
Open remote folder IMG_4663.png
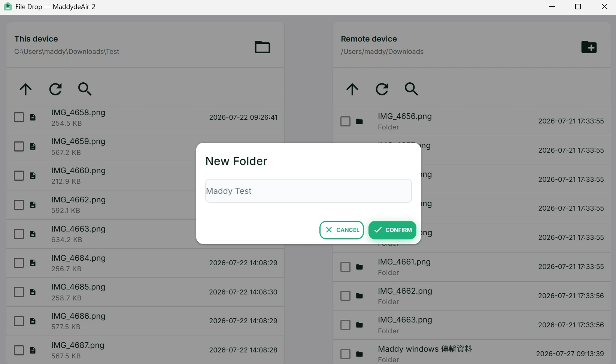pos(405,320)
